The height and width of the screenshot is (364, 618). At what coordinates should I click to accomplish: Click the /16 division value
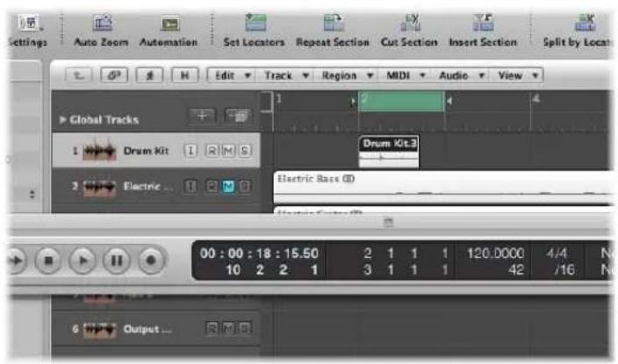[x=564, y=270]
